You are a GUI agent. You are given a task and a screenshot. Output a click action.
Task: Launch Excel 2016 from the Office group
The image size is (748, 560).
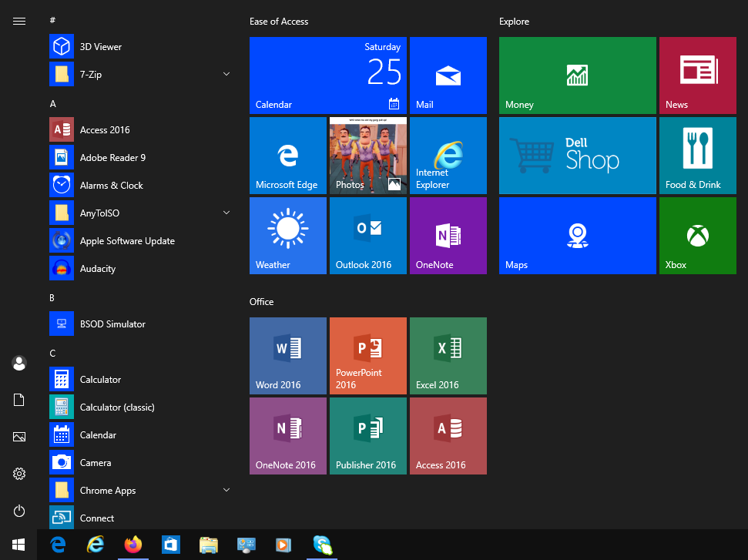click(x=448, y=355)
